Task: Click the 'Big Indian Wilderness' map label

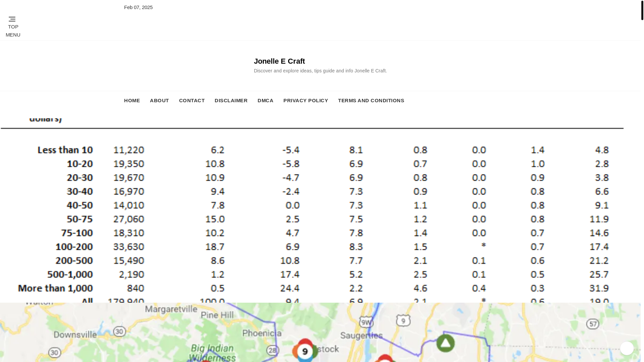Action: pyautogui.click(x=212, y=353)
